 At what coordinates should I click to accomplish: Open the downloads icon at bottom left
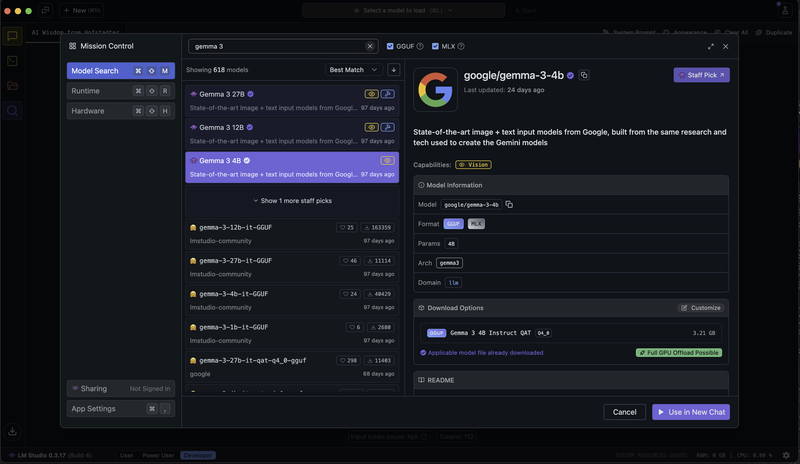(12, 432)
